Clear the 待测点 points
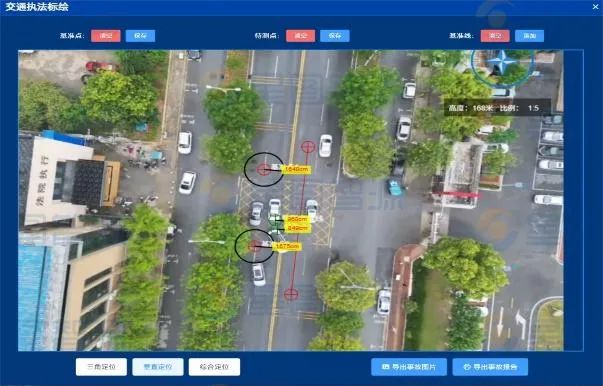 [x=300, y=36]
